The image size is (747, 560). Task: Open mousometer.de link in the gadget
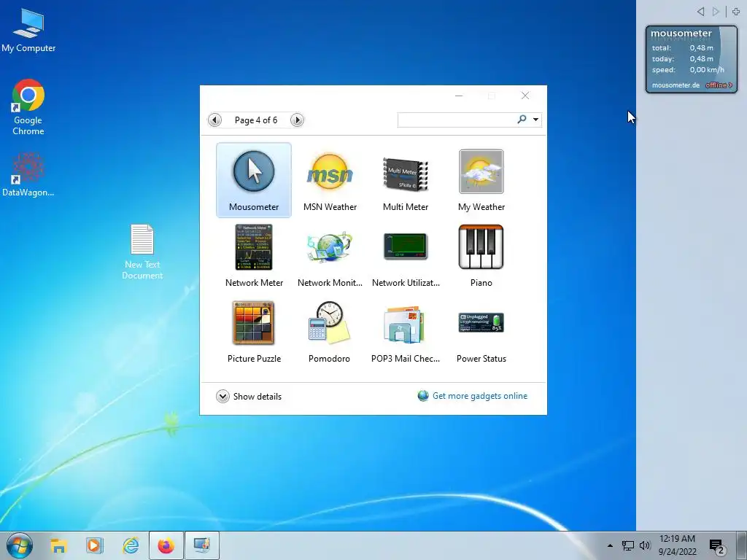coord(676,85)
